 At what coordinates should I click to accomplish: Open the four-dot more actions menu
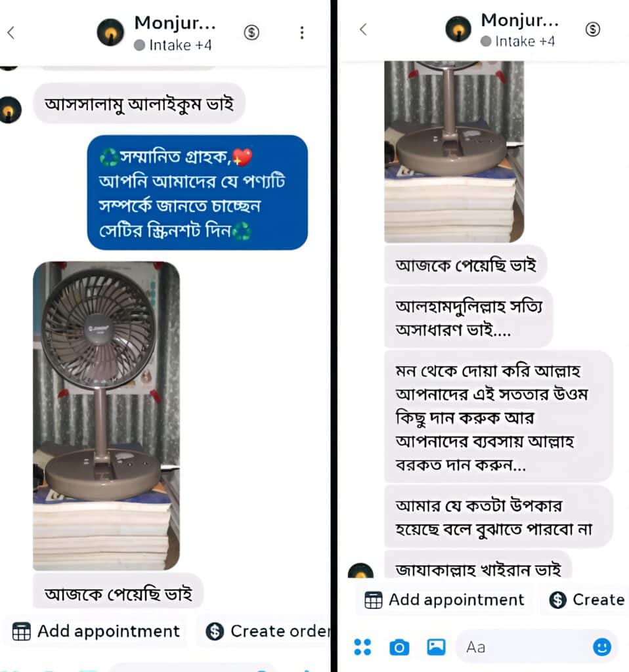pos(362,646)
